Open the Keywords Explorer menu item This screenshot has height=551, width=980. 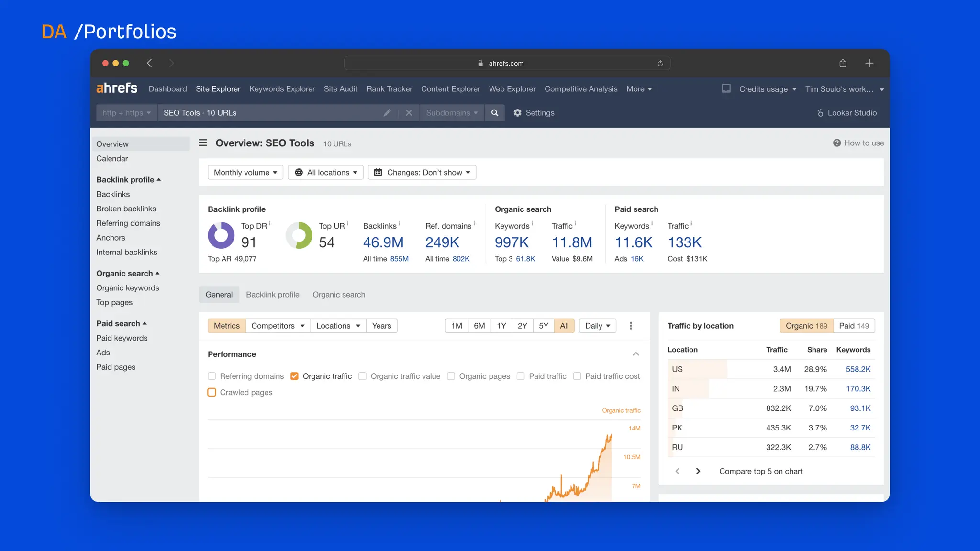(282, 89)
